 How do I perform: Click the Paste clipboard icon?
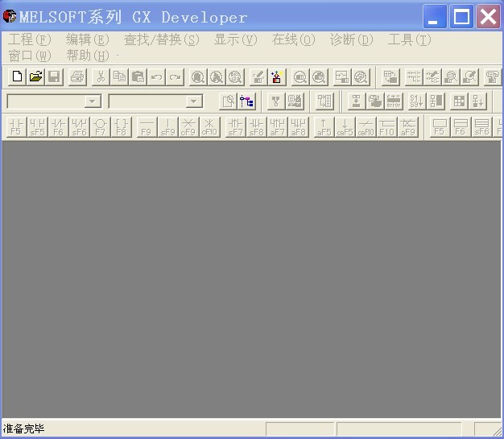(x=138, y=77)
